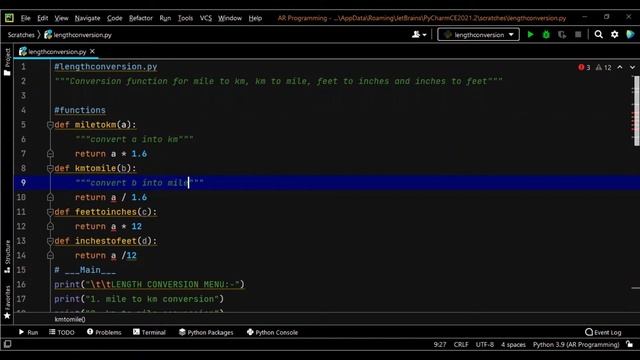
Task: Open the Run menu
Action: pos(165,18)
